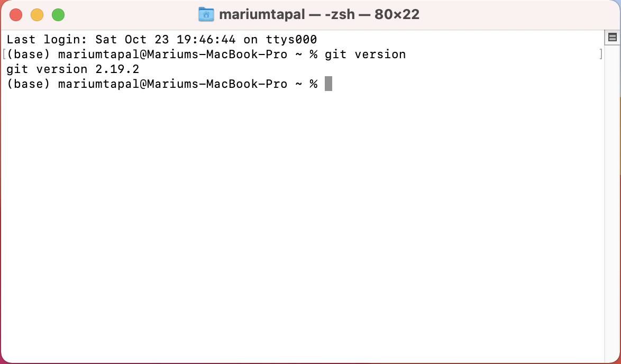This screenshot has height=364, width=621.
Task: Zoom the window using the green button
Action: coord(58,15)
